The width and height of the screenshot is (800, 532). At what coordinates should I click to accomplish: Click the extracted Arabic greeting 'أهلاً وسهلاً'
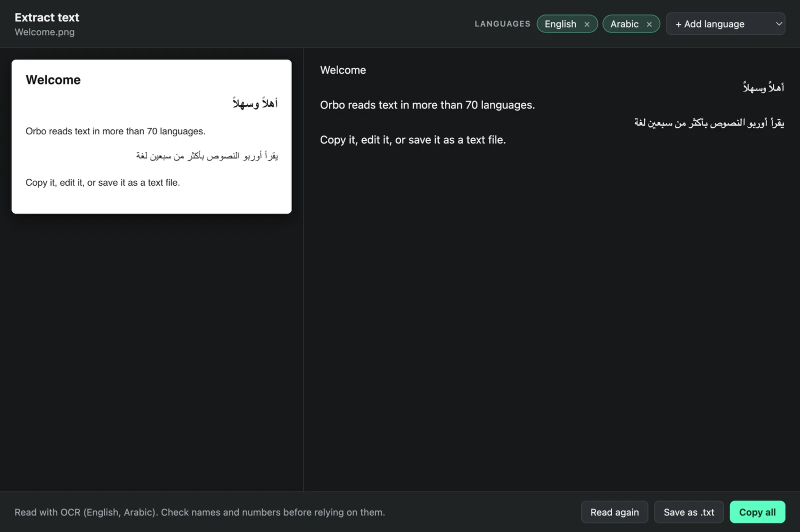point(763,87)
